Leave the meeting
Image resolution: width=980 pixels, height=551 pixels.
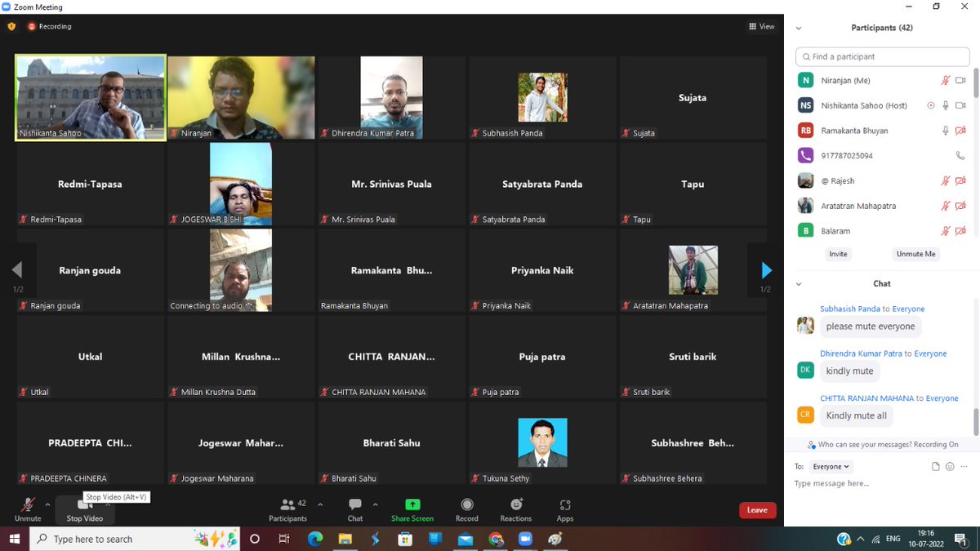tap(757, 510)
